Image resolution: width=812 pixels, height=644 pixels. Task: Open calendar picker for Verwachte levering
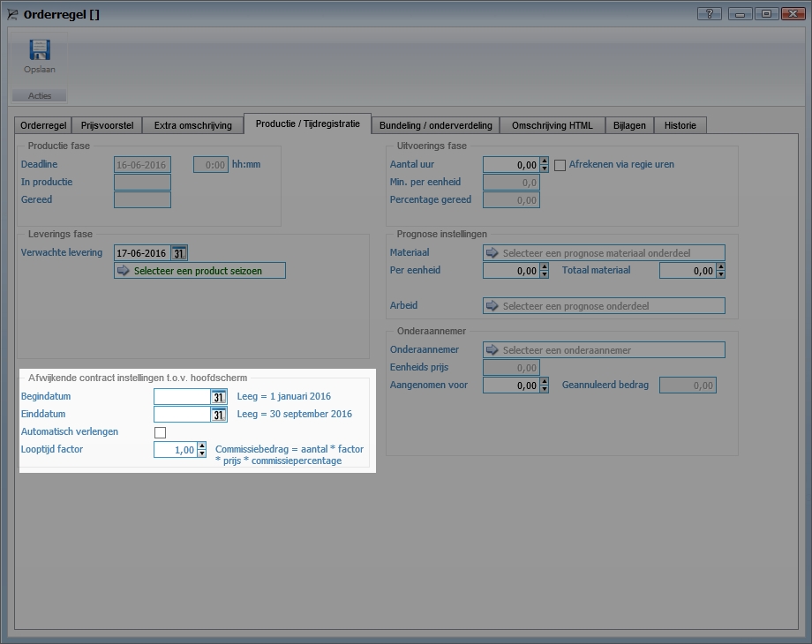tap(179, 253)
